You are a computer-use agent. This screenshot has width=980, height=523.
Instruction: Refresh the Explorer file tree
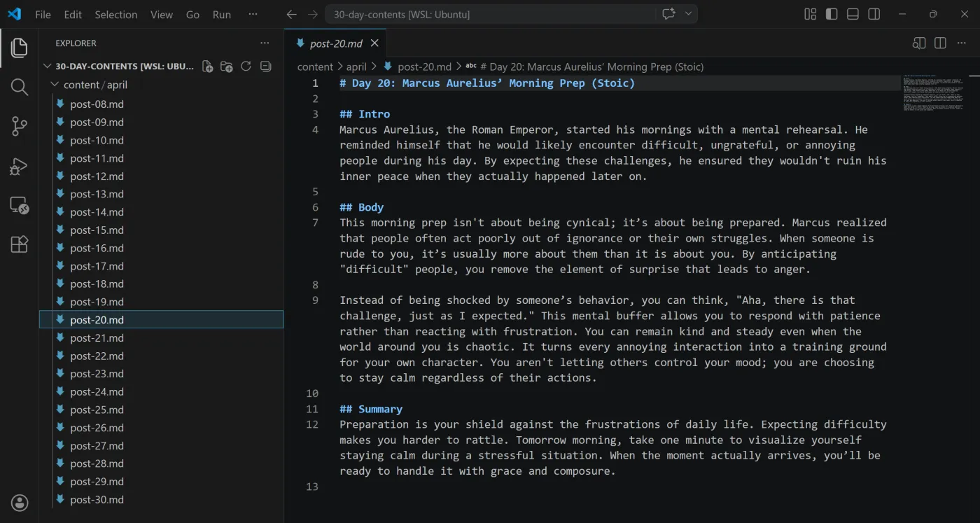(246, 66)
